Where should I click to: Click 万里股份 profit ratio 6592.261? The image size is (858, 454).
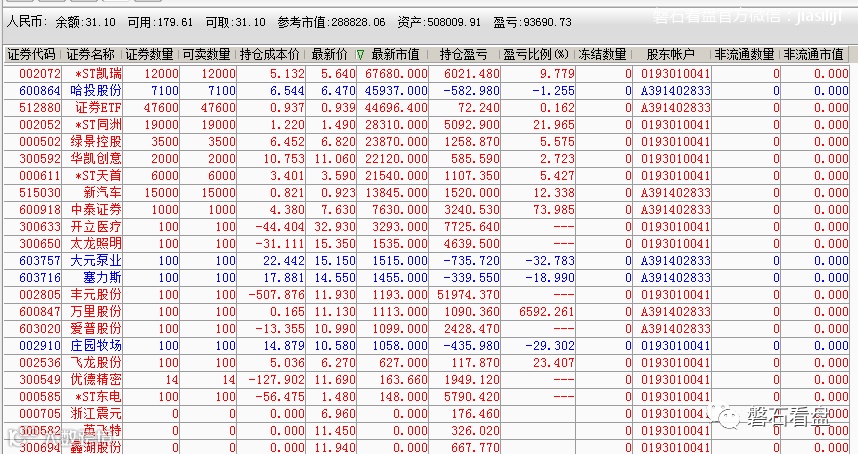(547, 311)
